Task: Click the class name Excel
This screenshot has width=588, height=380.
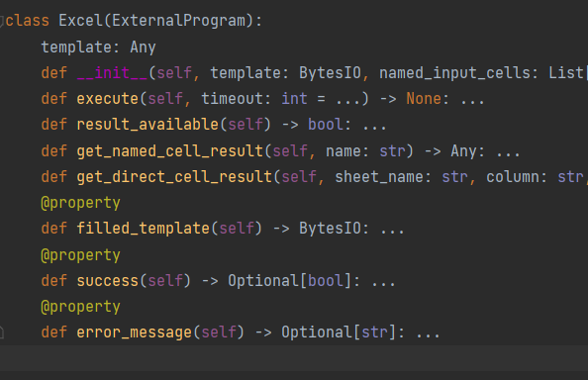Action: (x=80, y=21)
